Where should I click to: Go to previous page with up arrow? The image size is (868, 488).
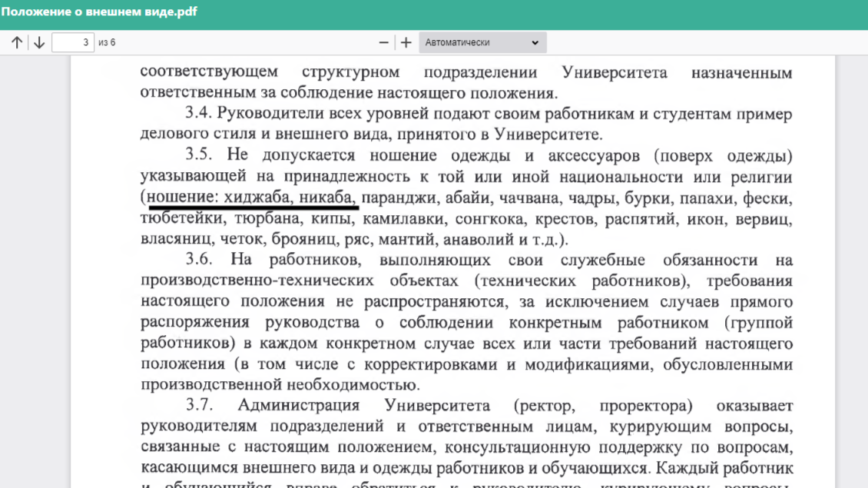[17, 43]
